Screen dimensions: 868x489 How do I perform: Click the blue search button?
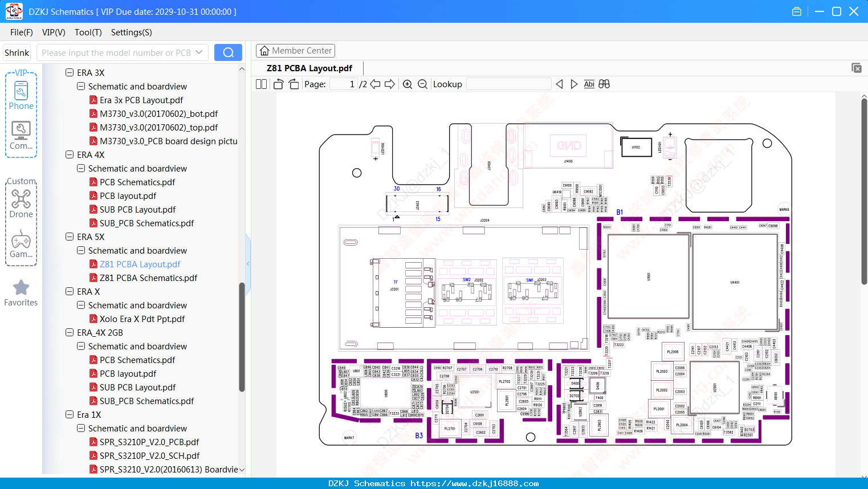pos(228,52)
